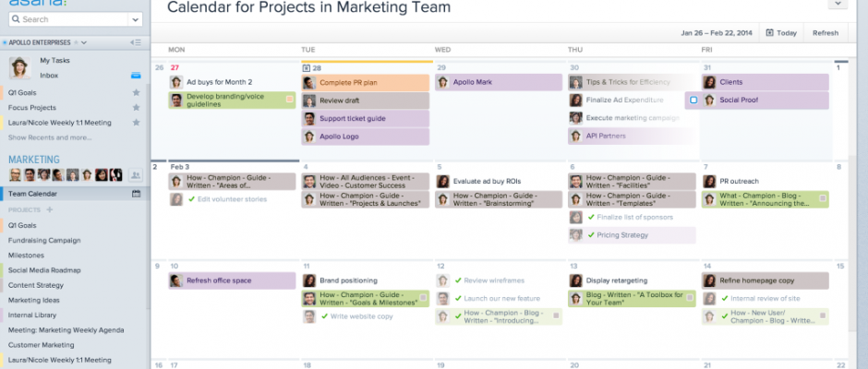This screenshot has width=868, height=369.
Task: Open the Content Strategy project
Action: point(36,285)
